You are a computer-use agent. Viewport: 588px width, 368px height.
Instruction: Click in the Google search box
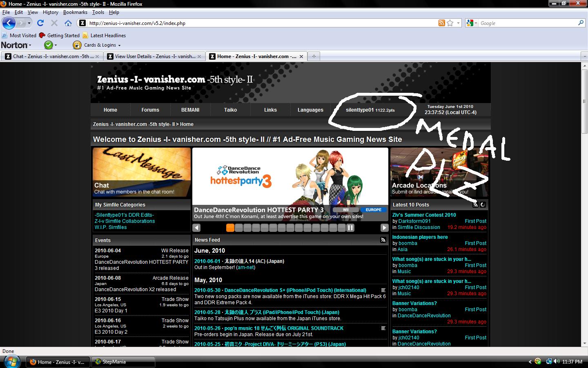click(x=528, y=23)
